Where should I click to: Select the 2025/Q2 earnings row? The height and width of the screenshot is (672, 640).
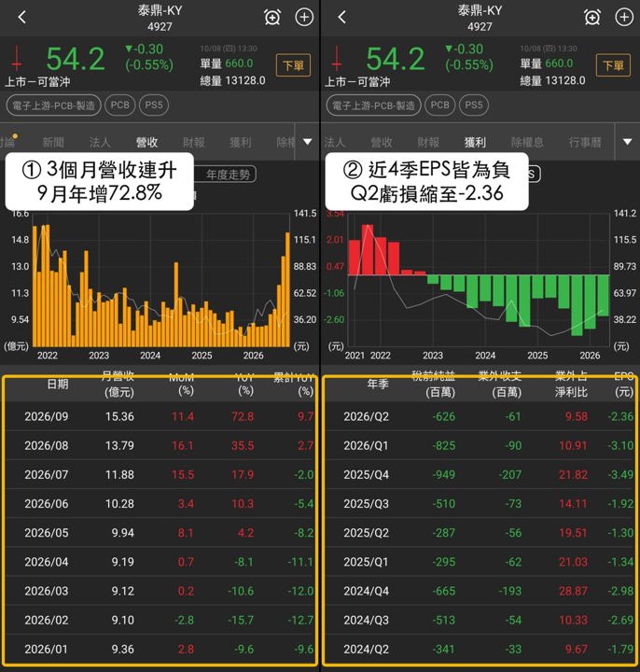pyautogui.click(x=480, y=533)
